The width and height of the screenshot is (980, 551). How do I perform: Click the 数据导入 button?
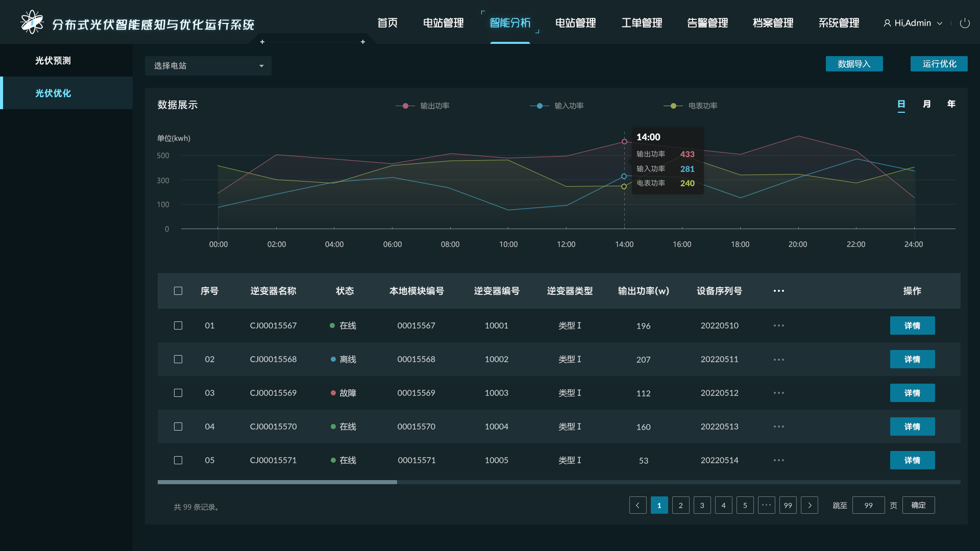coord(854,64)
